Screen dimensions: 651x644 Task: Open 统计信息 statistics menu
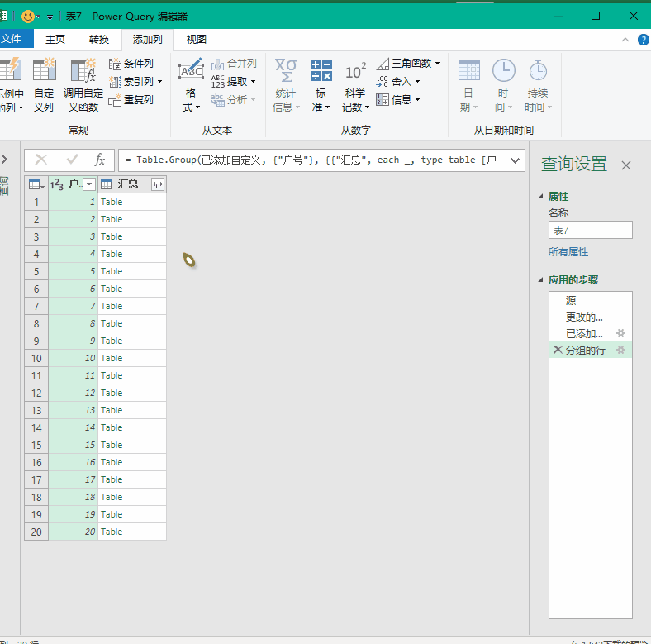pyautogui.click(x=286, y=85)
